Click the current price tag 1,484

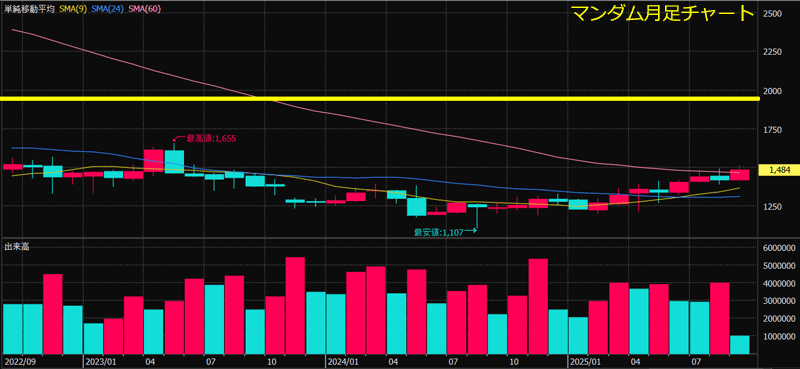779,170
